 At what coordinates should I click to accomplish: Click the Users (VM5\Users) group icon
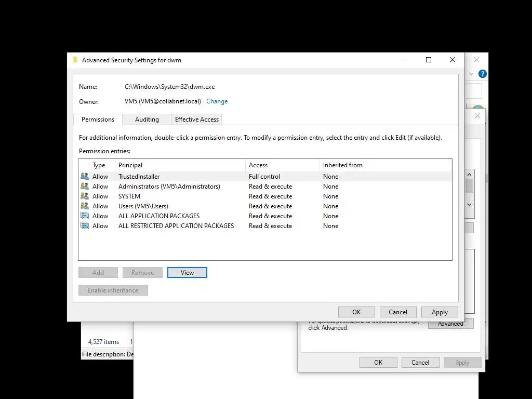coord(85,206)
